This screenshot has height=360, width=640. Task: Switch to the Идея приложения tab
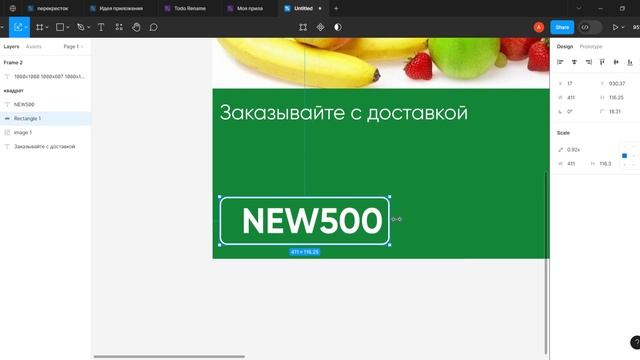click(121, 8)
